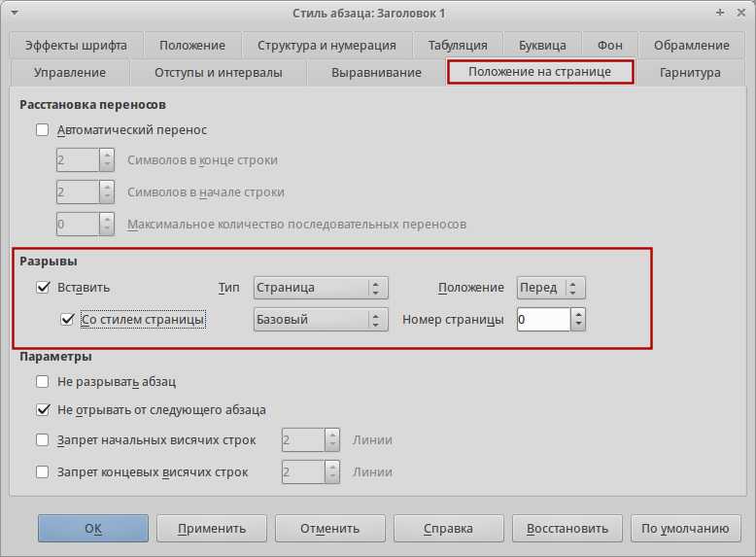Viewport: 756px width, 557px height.
Task: Uncheck the Вставить break checkbox
Action: 43,288
